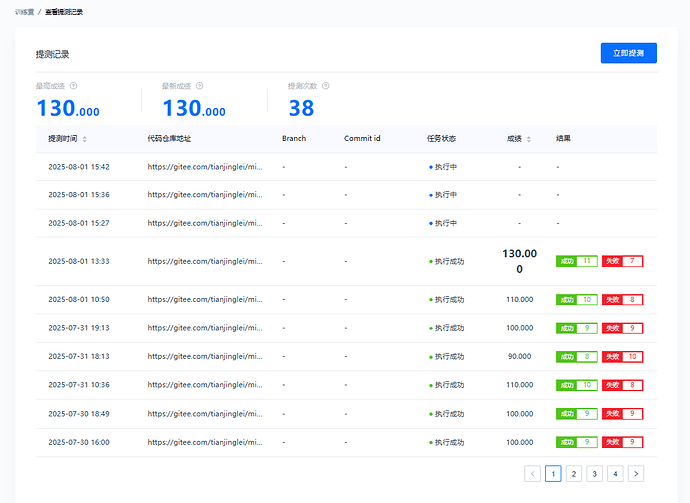
Task: Click the 结果 column header
Action: (x=563, y=139)
